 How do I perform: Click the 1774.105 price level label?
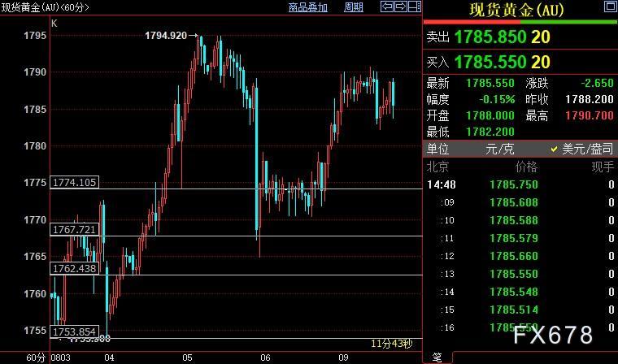[75, 182]
